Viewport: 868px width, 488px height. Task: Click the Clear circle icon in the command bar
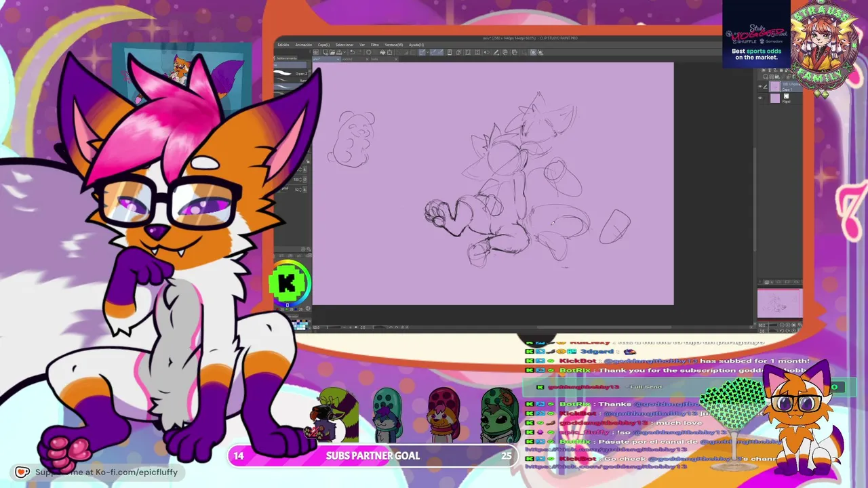(368, 52)
